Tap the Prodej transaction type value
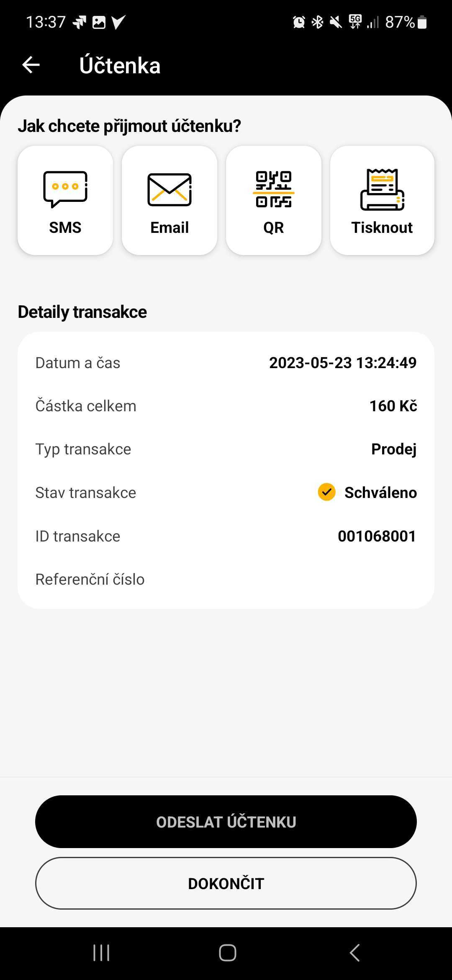 click(x=393, y=449)
